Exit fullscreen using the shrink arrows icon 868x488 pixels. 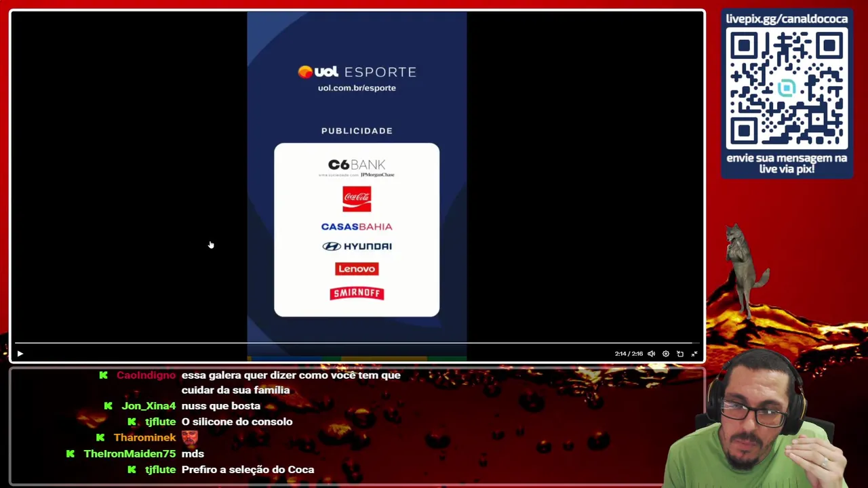[694, 354]
